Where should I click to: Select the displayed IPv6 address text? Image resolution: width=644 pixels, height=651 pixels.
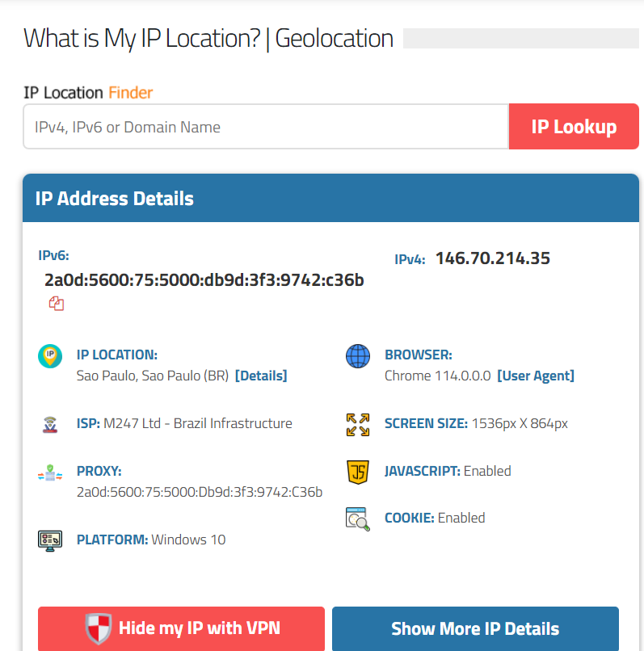204,280
